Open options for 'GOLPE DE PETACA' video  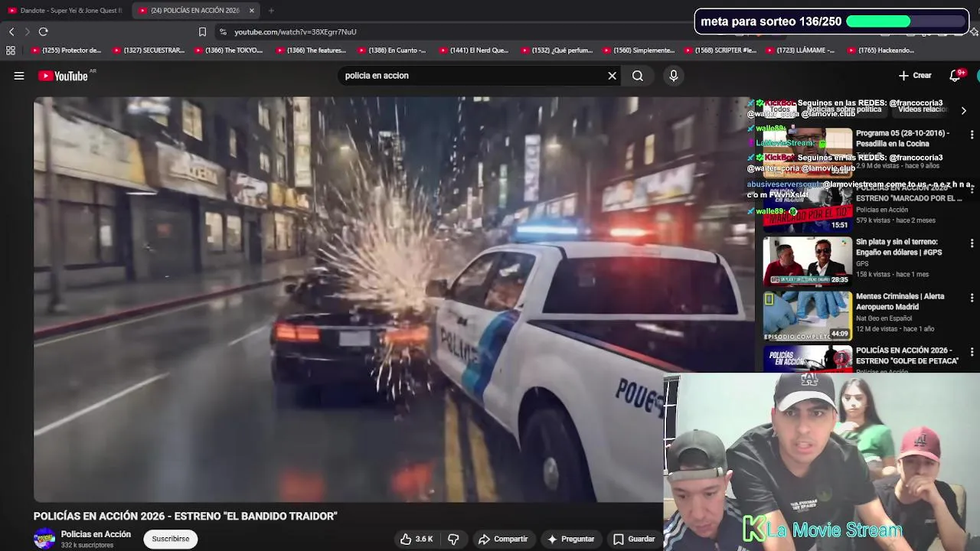tap(972, 352)
